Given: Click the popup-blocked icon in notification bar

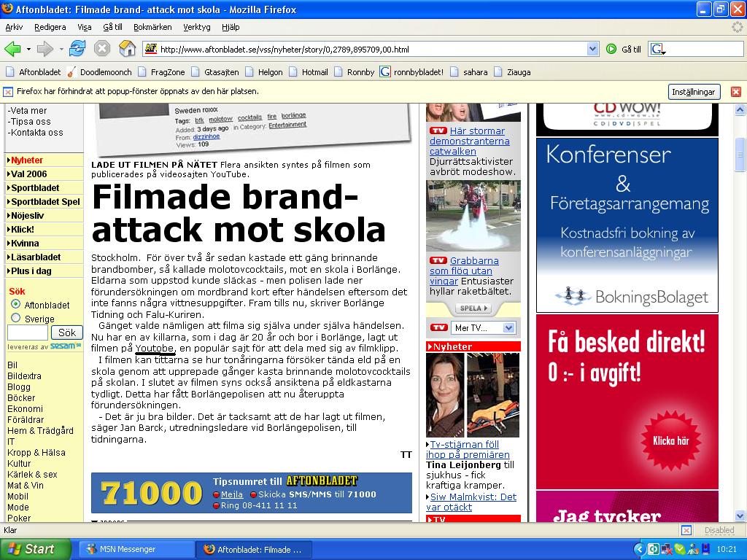Looking at the screenshot, I should pos(8,91).
